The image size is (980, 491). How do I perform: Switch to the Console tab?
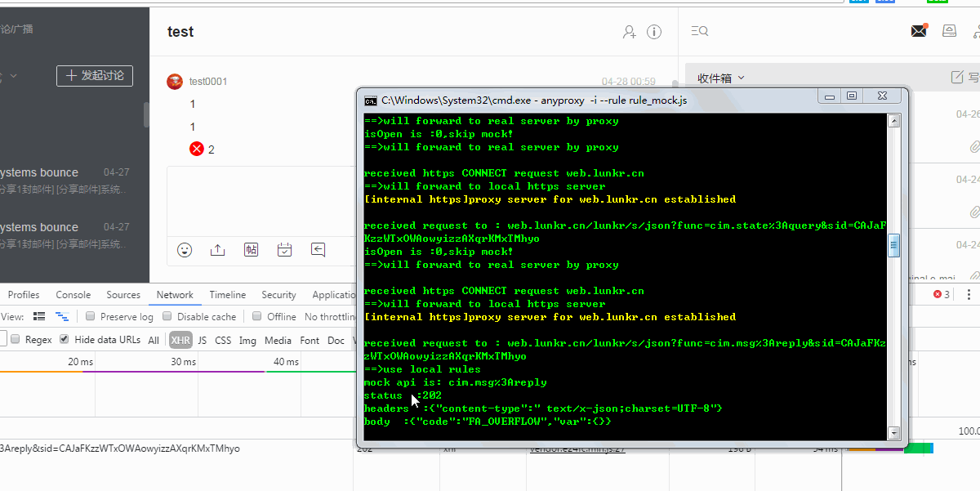73,295
